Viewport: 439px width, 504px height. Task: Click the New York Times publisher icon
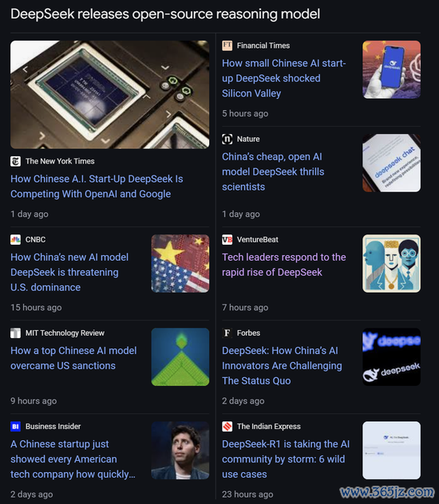tap(15, 161)
